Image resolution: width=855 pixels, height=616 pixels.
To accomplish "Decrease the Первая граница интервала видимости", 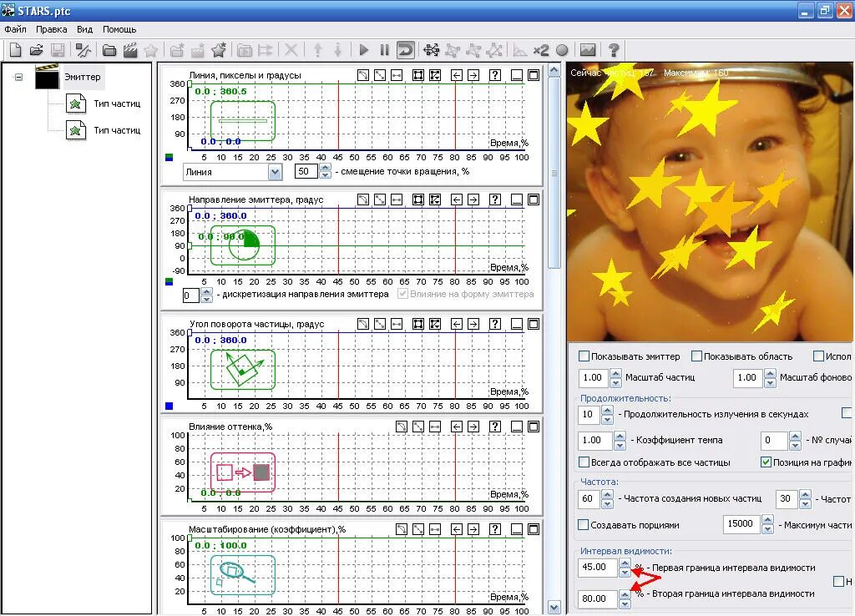I will (x=625, y=573).
